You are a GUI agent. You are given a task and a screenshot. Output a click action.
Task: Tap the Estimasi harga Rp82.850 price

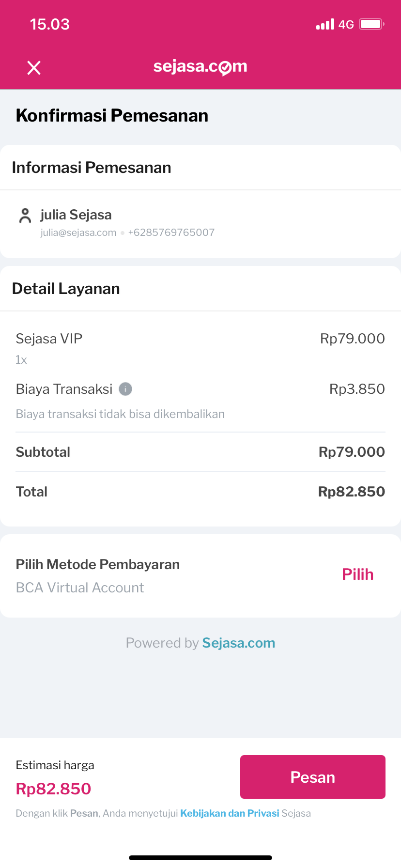(x=53, y=789)
